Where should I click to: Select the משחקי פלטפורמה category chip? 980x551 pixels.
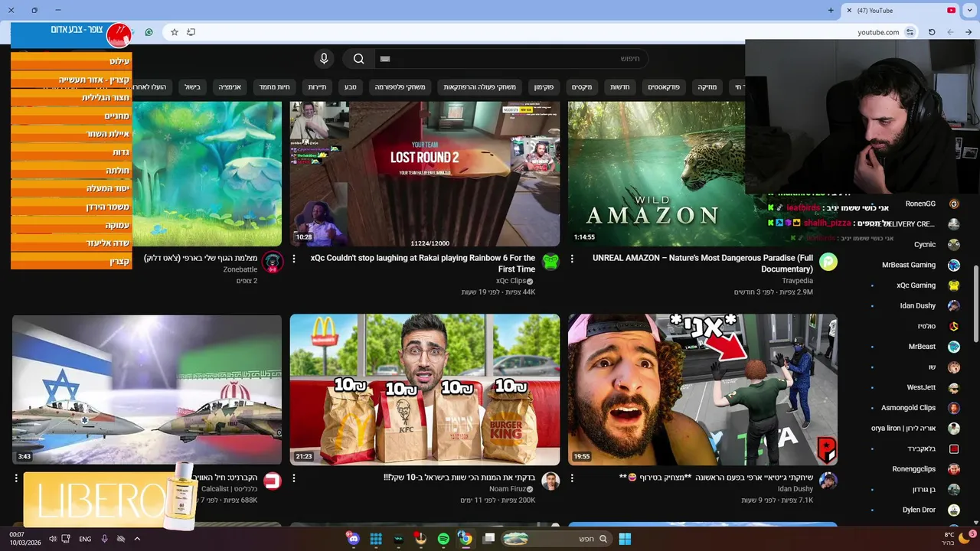tap(400, 87)
